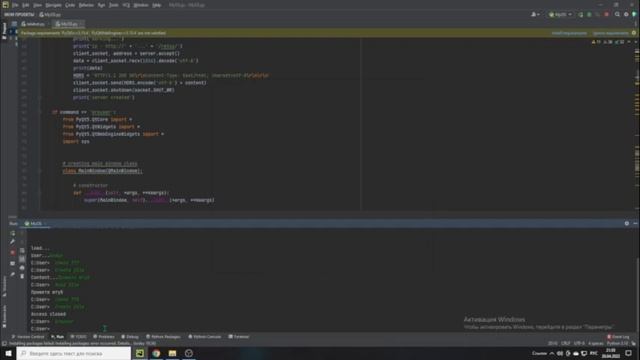Open the Help menu
640x360 pixels.
pyautogui.click(x=156, y=5)
